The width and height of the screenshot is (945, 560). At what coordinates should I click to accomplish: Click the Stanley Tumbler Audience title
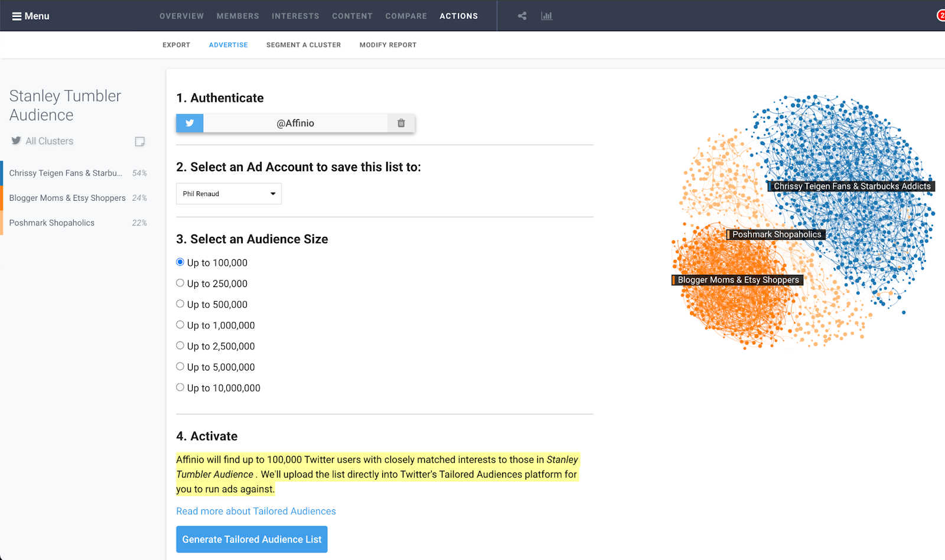point(65,105)
